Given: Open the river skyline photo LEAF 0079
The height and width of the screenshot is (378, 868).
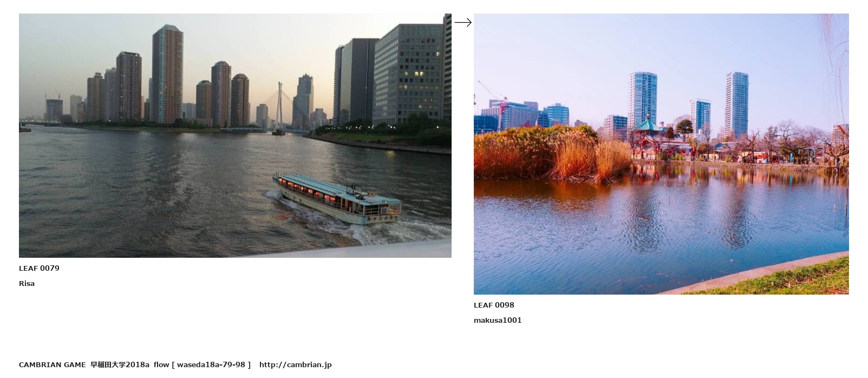Looking at the screenshot, I should pyautogui.click(x=235, y=135).
